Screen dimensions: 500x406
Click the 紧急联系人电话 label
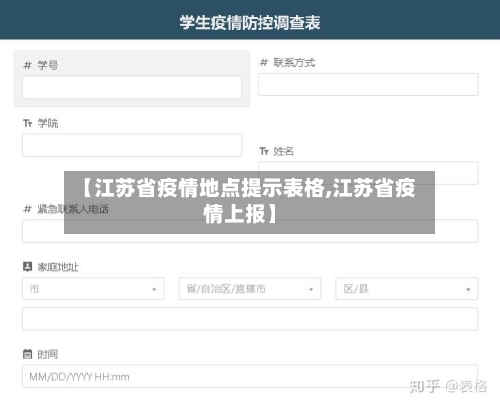coord(73,209)
